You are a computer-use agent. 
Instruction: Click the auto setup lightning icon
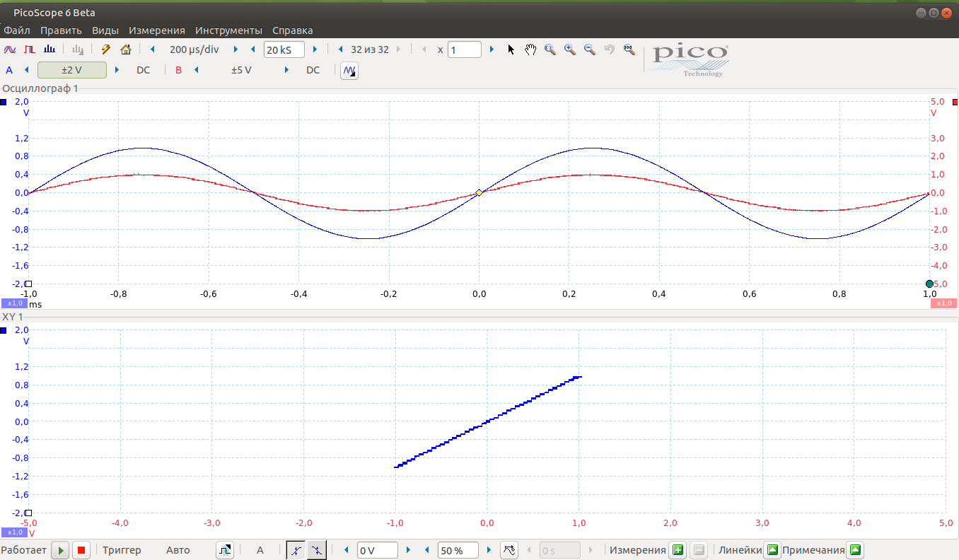106,49
